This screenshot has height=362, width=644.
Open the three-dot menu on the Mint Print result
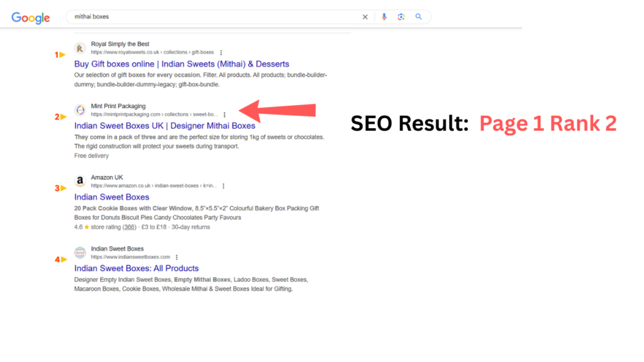click(x=225, y=114)
